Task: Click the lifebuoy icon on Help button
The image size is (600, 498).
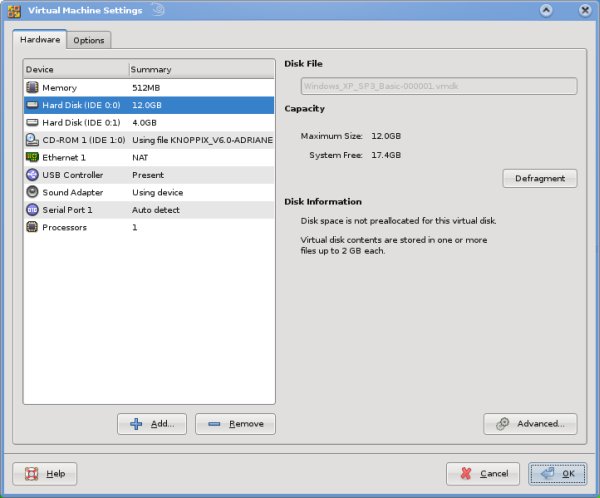Action: pyautogui.click(x=31, y=474)
